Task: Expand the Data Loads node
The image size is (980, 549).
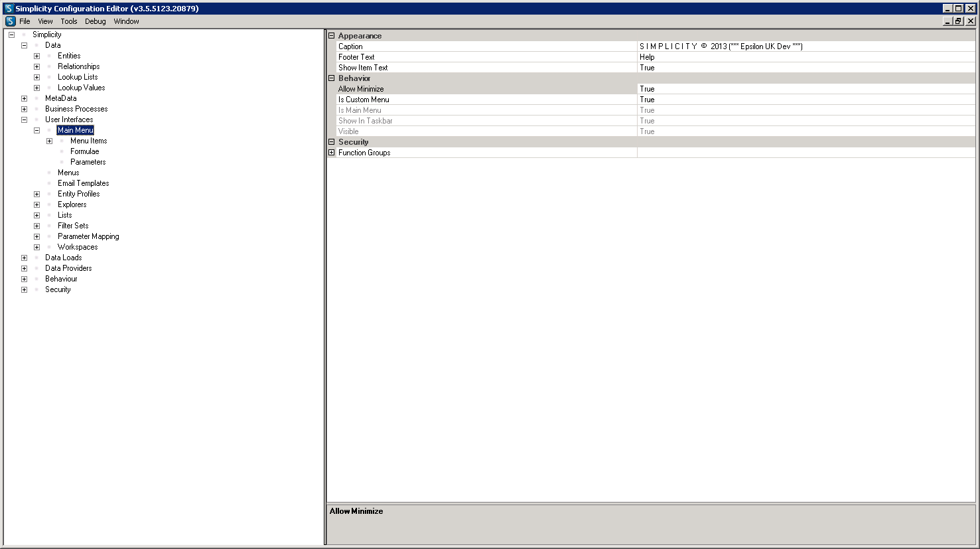Action: [x=24, y=258]
